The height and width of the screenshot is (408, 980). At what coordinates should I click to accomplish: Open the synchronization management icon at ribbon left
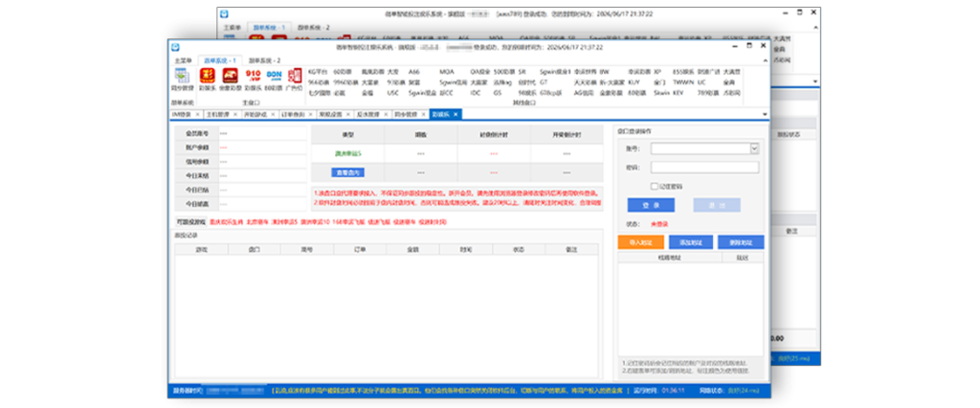coord(182,76)
